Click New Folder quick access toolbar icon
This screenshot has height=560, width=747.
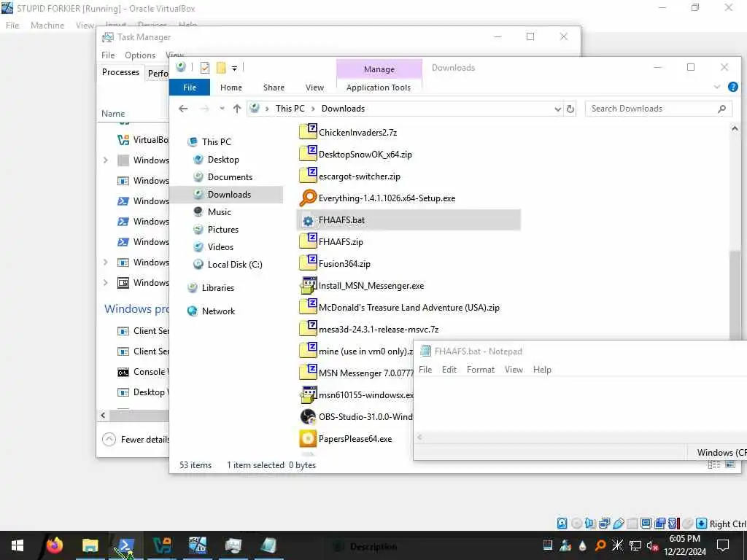point(221,68)
